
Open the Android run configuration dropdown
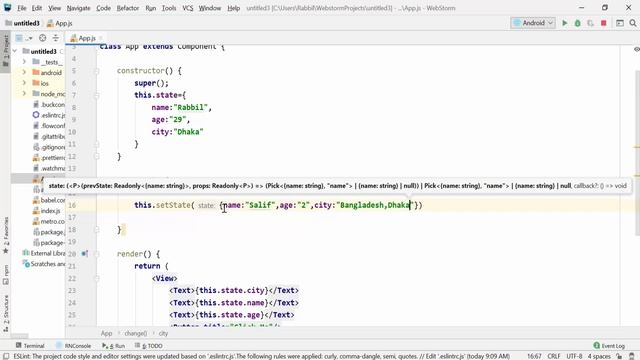[x=533, y=23]
